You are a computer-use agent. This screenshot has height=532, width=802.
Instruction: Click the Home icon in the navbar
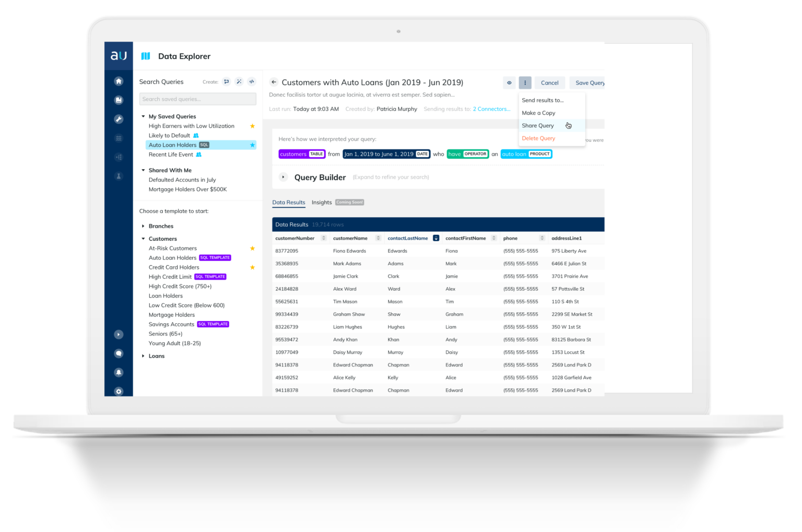(x=119, y=81)
